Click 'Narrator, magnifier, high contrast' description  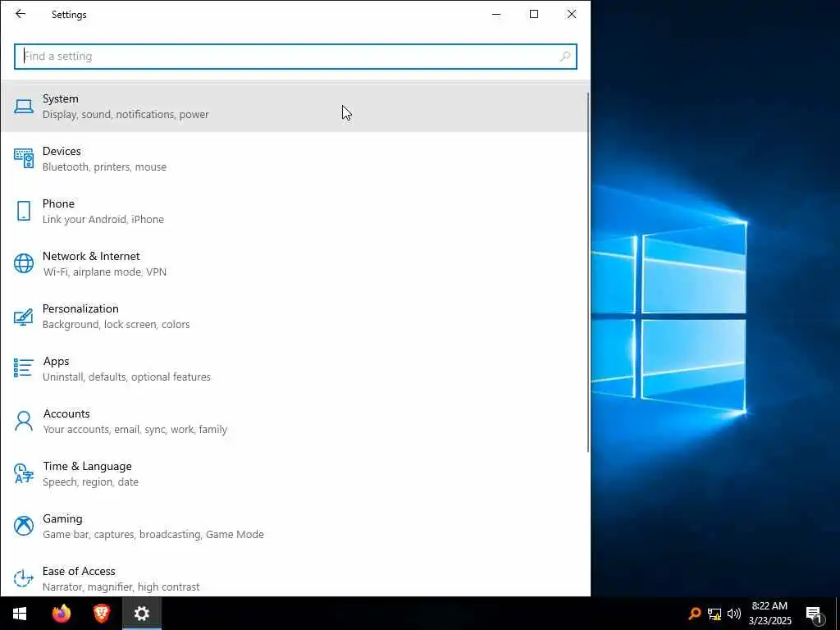coord(121,587)
